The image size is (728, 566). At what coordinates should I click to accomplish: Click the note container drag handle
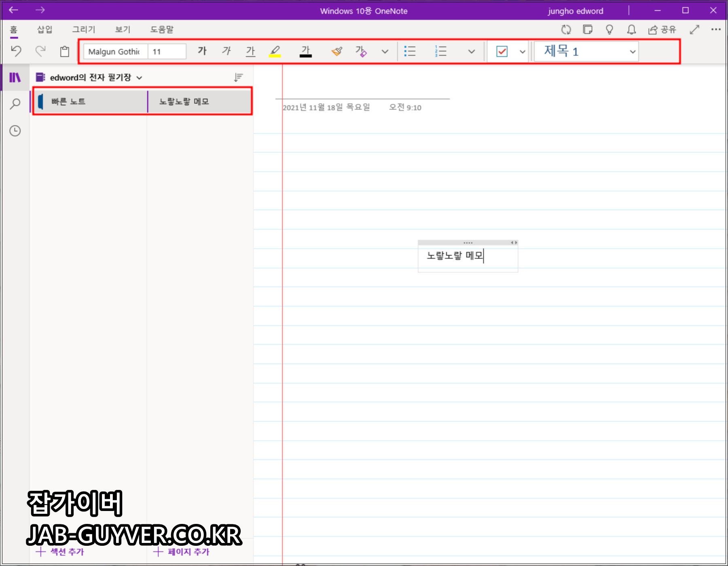468,243
